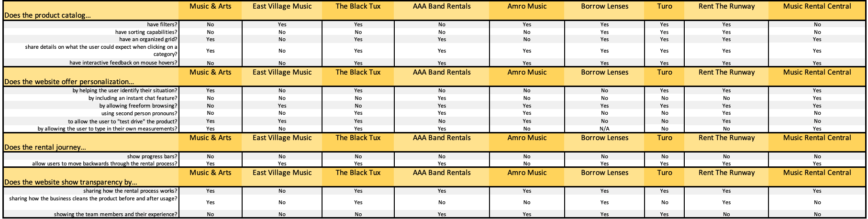Image resolution: width=868 pixels, height=219 pixels.
Task: Select the 'show progress bars?' row label
Action: [x=152, y=156]
